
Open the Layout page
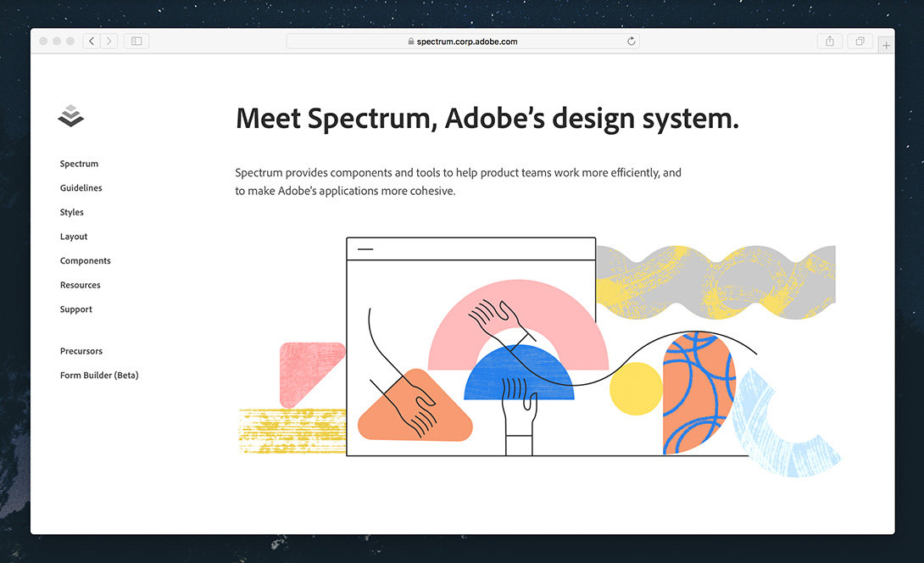point(74,237)
